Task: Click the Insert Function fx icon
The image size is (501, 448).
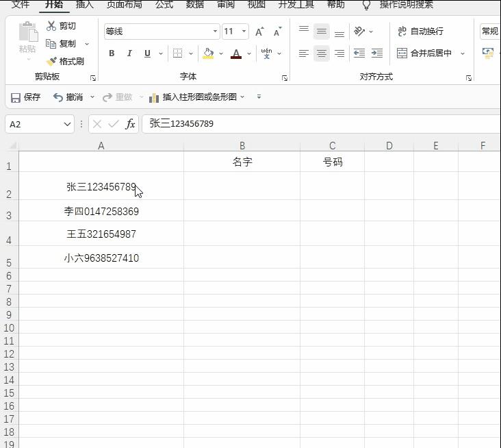Action: [130, 124]
